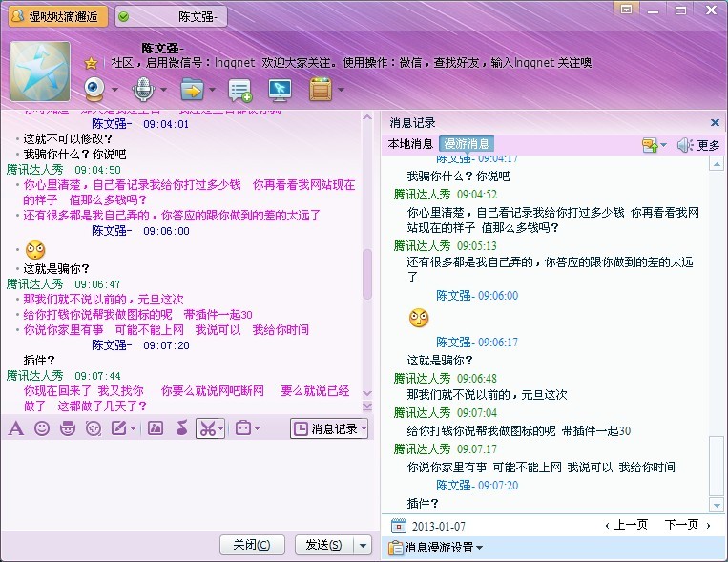Expand the file transfer options arrow
This screenshot has width=728, height=562.
point(212,89)
